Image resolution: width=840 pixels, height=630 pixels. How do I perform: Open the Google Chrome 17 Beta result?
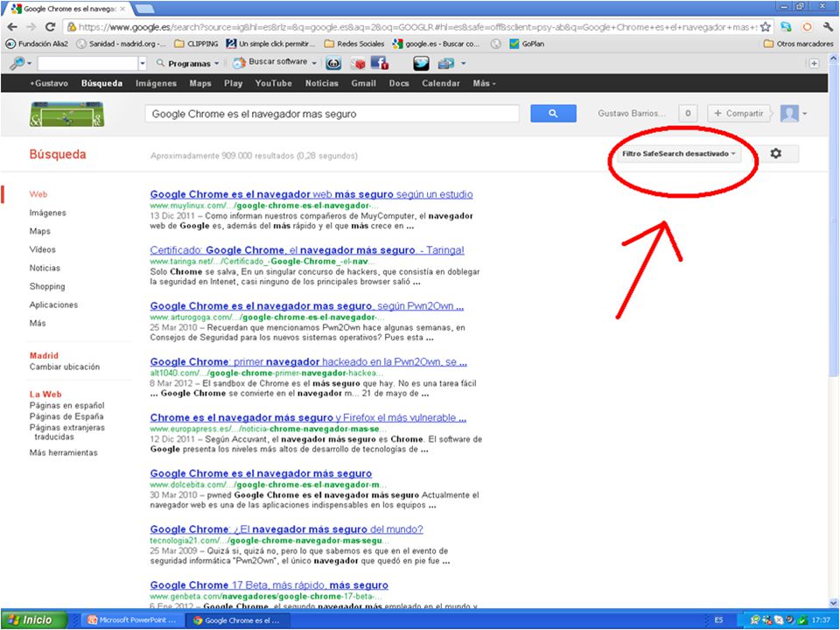(x=269, y=585)
